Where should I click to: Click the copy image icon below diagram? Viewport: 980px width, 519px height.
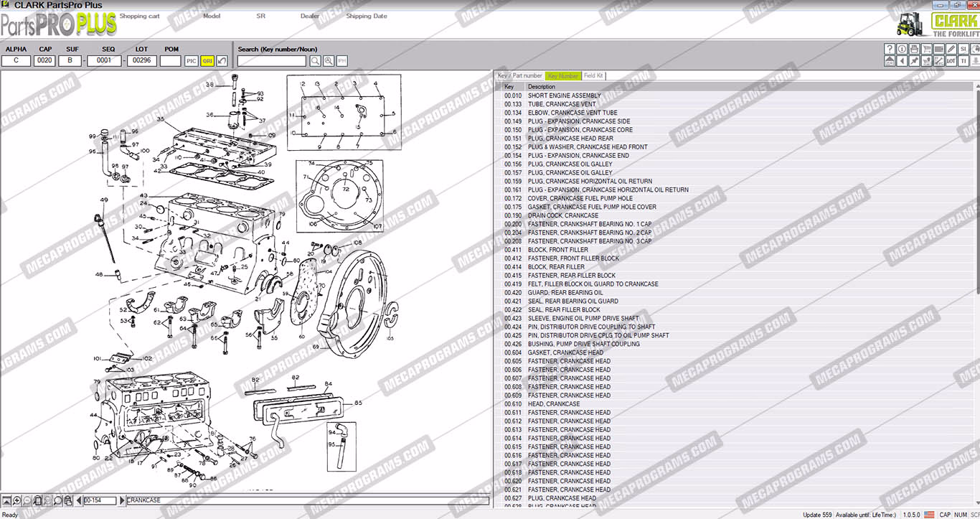click(x=68, y=500)
